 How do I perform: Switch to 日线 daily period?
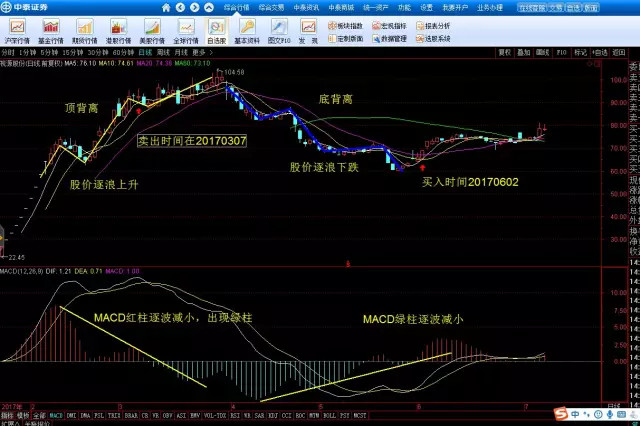tap(145, 52)
